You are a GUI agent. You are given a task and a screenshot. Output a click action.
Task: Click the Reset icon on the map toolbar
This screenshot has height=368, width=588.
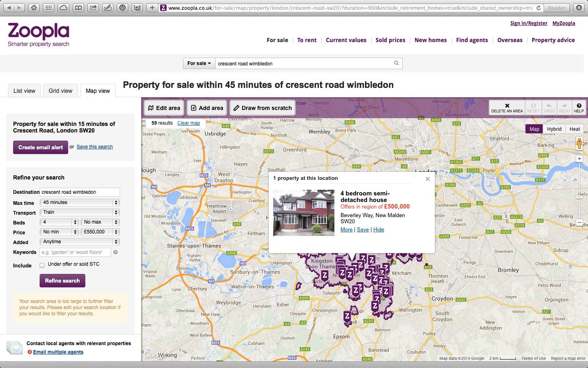(x=533, y=108)
